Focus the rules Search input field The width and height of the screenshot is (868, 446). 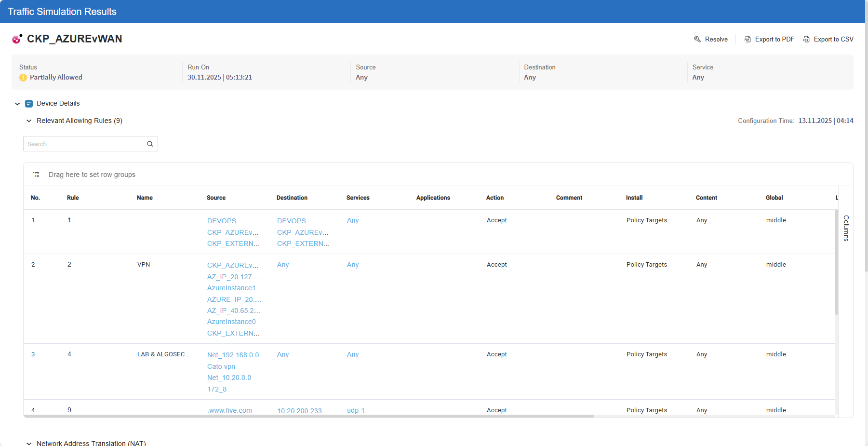85,144
